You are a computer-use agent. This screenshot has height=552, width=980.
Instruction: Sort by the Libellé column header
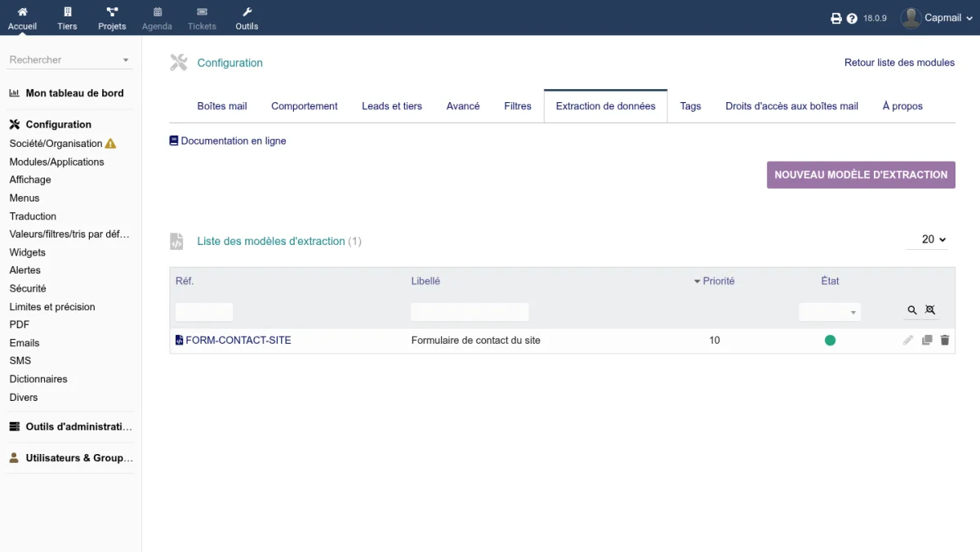[425, 281]
